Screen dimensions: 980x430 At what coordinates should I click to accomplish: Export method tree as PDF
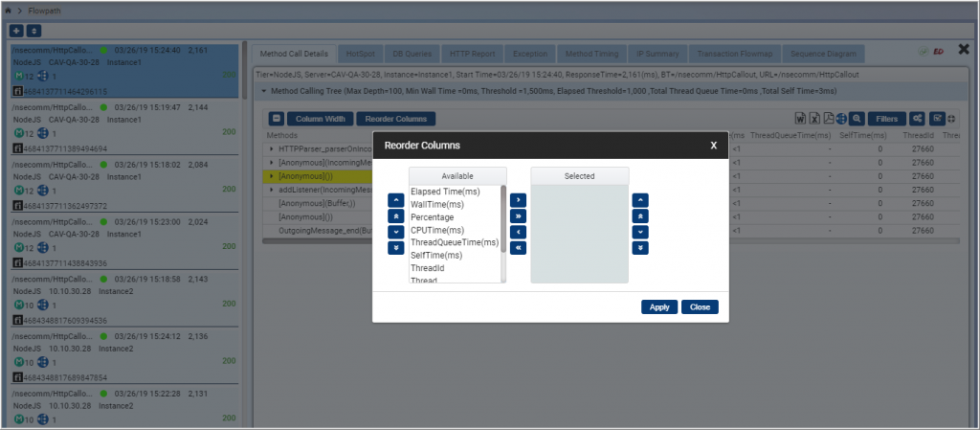point(828,119)
